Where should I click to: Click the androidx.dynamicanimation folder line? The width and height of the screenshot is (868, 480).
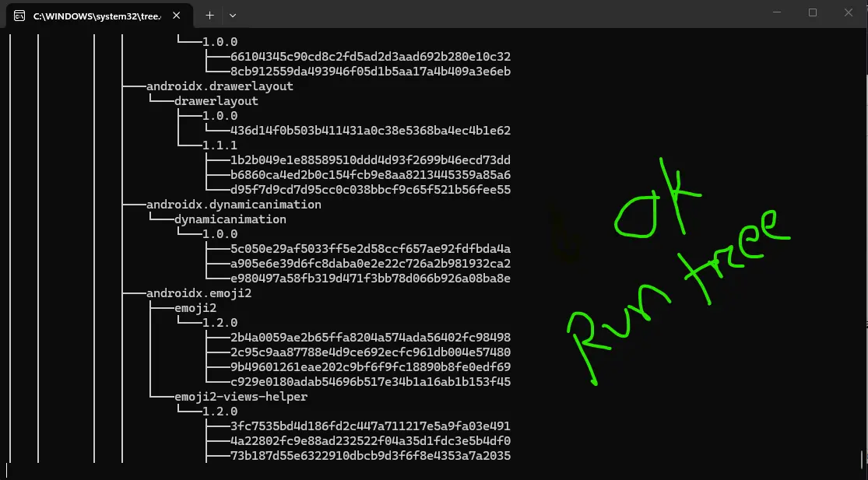234,205
